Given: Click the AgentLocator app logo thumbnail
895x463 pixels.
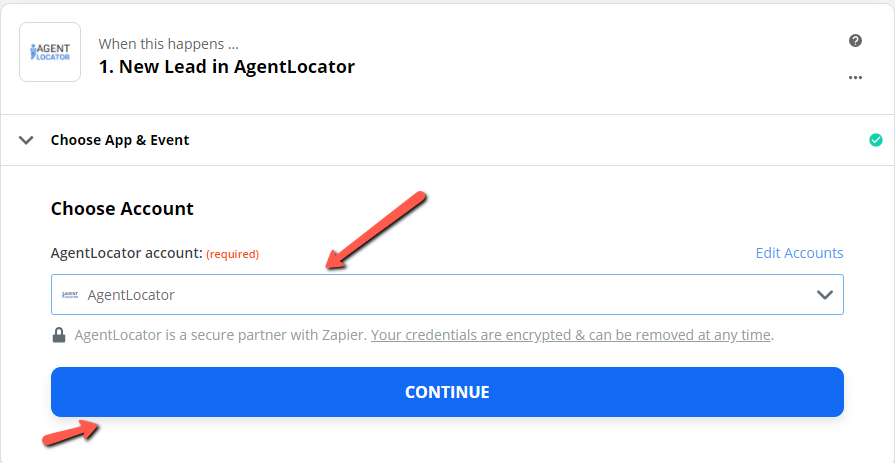Looking at the screenshot, I should pos(50,52).
